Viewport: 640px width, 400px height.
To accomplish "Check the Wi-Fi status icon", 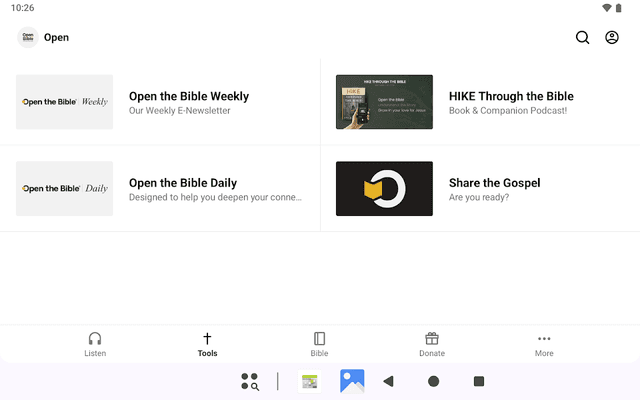I will [x=607, y=8].
